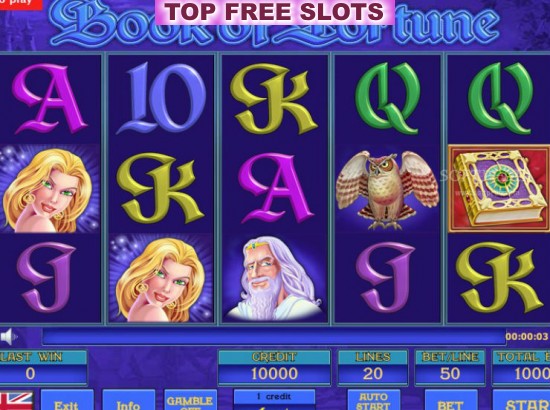The width and height of the screenshot is (550, 410).
Task: Click the owl symbol on reel four
Action: 387,189
